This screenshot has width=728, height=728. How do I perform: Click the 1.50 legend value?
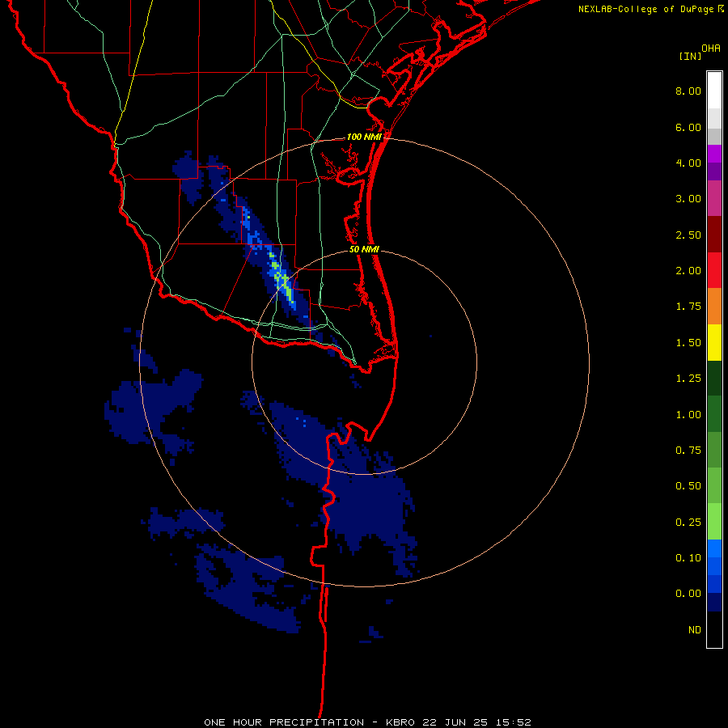coord(688,343)
